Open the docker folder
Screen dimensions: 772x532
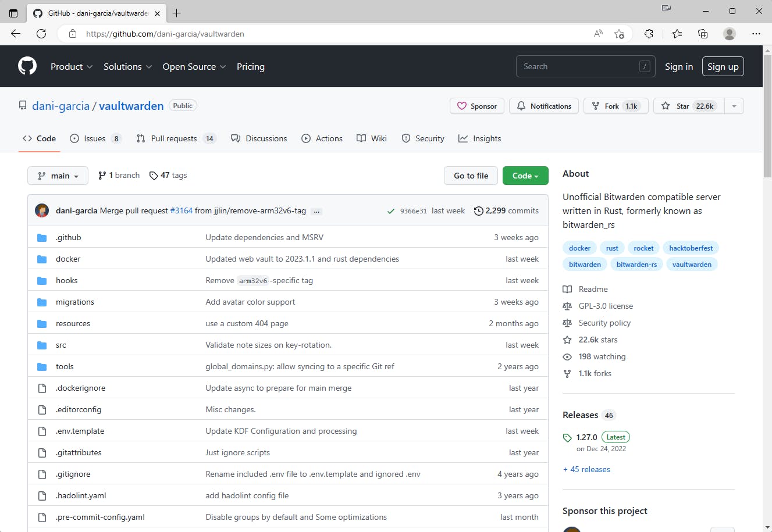tap(68, 259)
